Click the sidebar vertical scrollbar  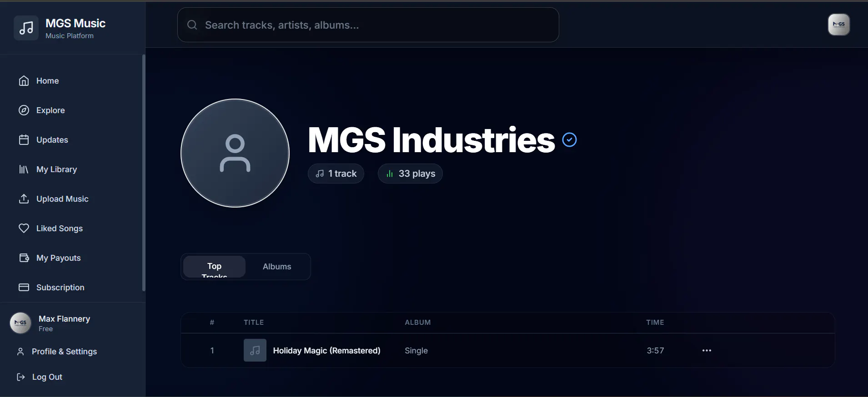click(x=144, y=173)
